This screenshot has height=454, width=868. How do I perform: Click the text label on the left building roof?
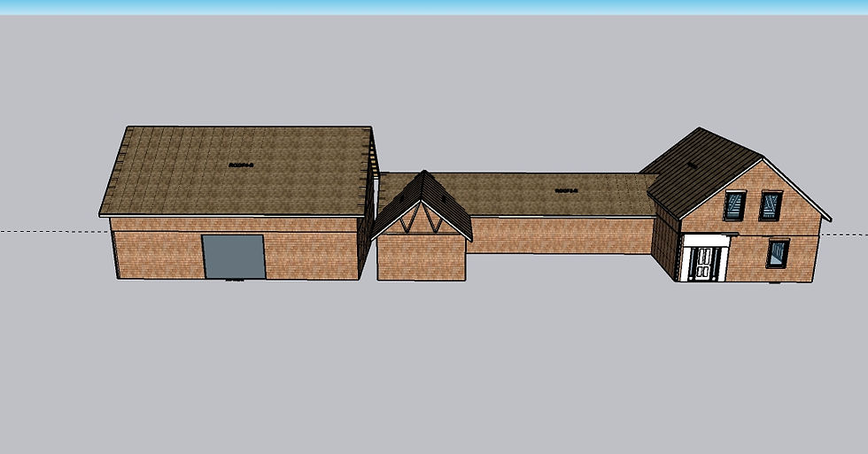click(x=241, y=165)
